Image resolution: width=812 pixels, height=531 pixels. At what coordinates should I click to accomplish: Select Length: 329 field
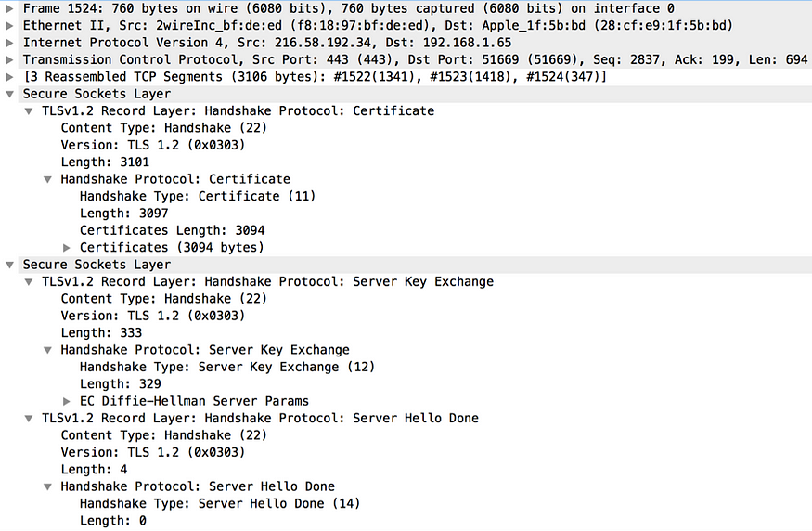[x=120, y=384]
